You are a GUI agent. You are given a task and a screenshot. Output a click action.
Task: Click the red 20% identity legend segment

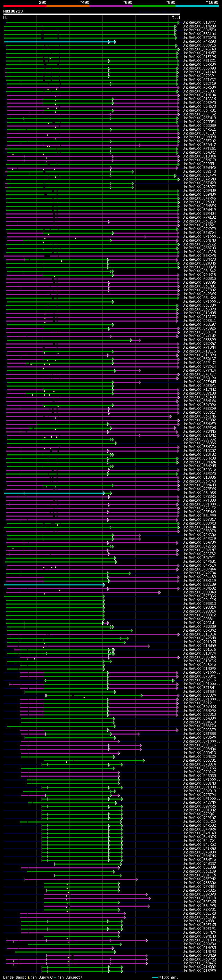tap(25, 6)
